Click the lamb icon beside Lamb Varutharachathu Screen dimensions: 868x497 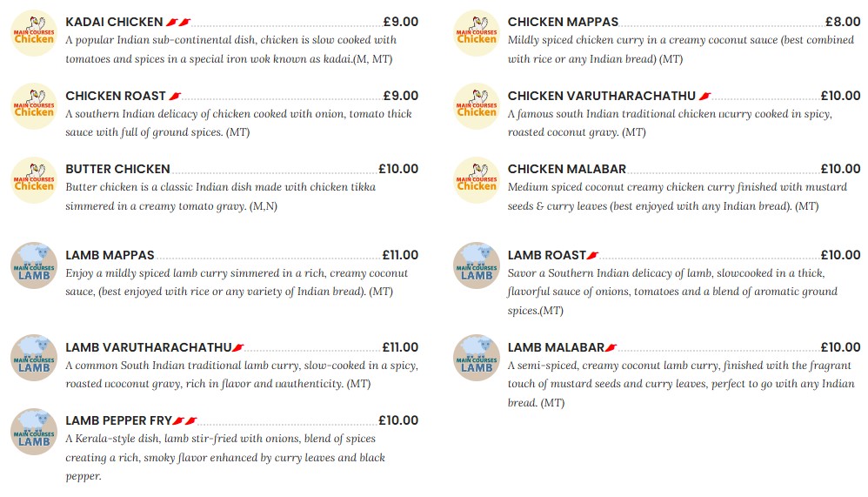tap(34, 358)
